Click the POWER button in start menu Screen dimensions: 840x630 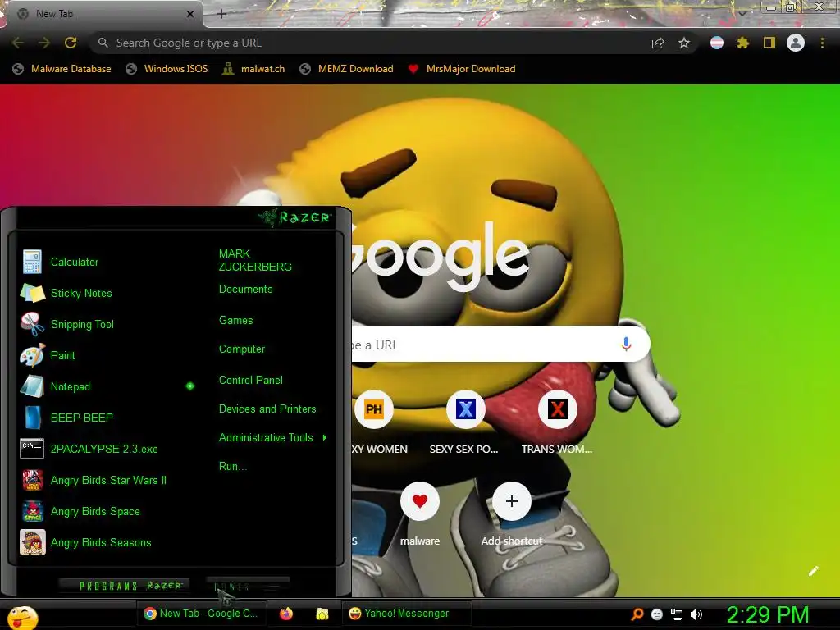coord(248,586)
